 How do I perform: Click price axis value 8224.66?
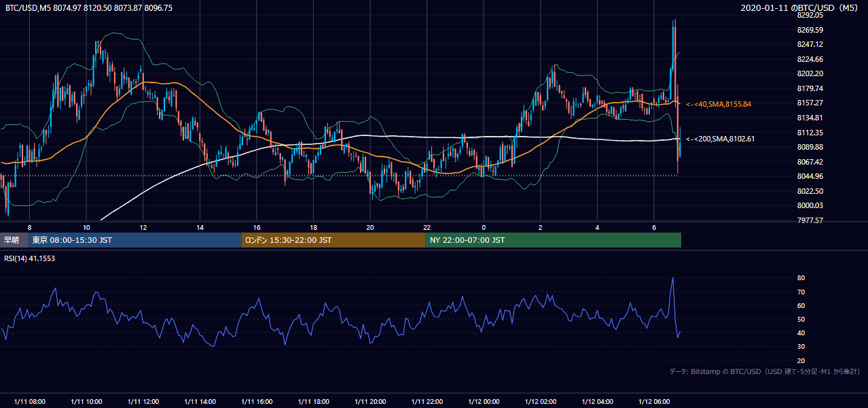[x=810, y=59]
